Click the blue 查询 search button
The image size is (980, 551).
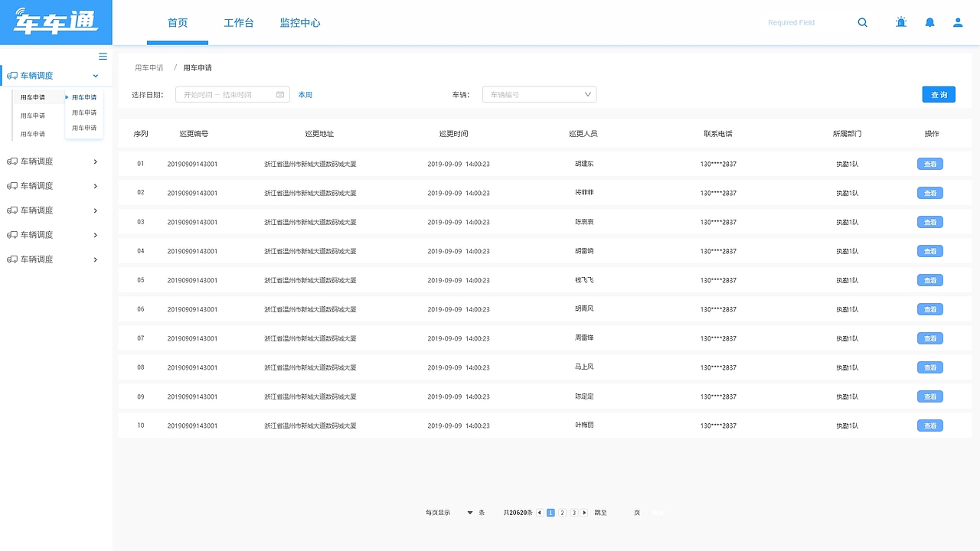point(939,94)
